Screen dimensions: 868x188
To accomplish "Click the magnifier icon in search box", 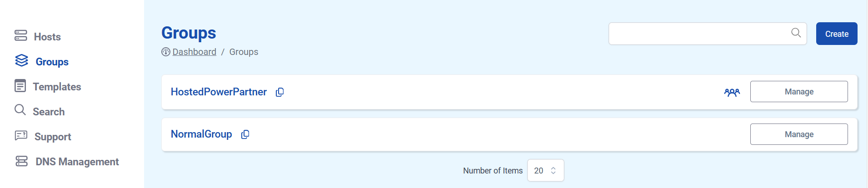I will 796,33.
